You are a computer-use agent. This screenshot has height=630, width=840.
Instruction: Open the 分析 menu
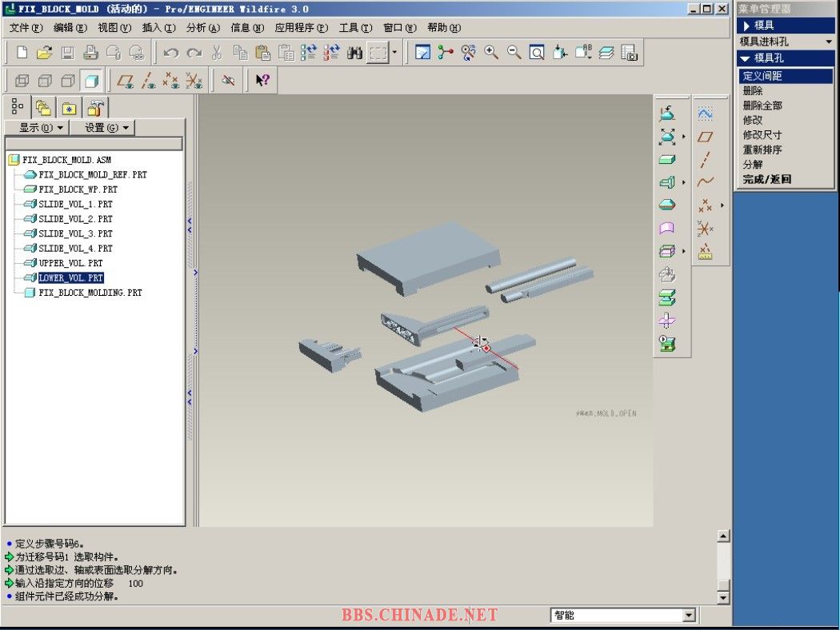tap(203, 28)
